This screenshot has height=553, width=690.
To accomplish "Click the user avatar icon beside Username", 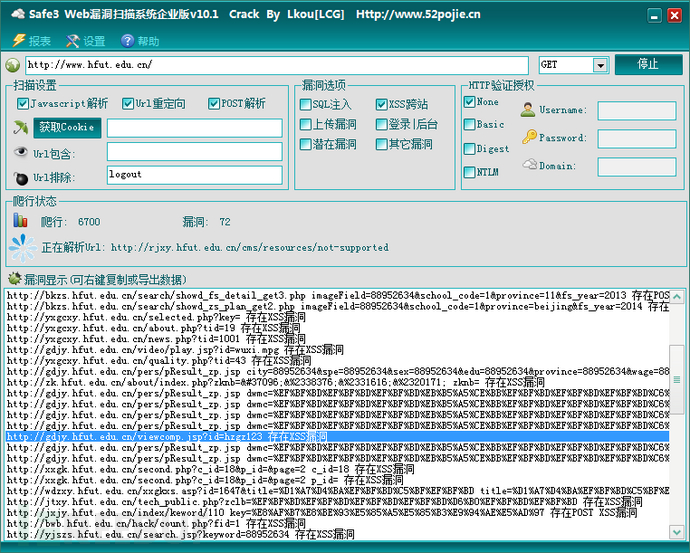I will tap(528, 110).
